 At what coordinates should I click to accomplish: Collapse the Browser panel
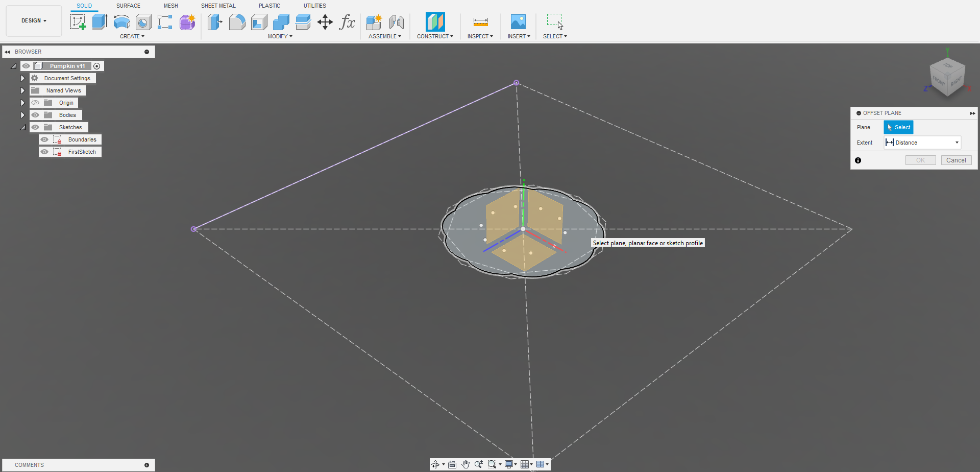[7, 52]
